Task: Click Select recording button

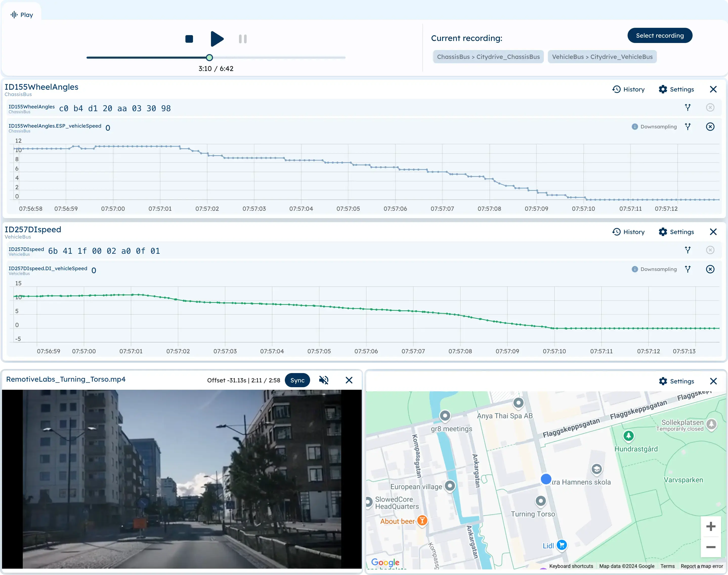Action: point(660,36)
